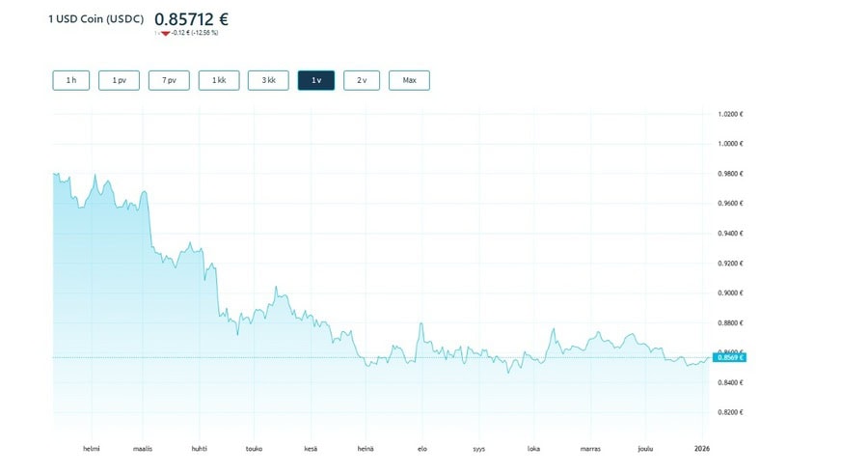This screenshot has height=473, width=868.
Task: Show the Max price history
Action: coord(409,80)
